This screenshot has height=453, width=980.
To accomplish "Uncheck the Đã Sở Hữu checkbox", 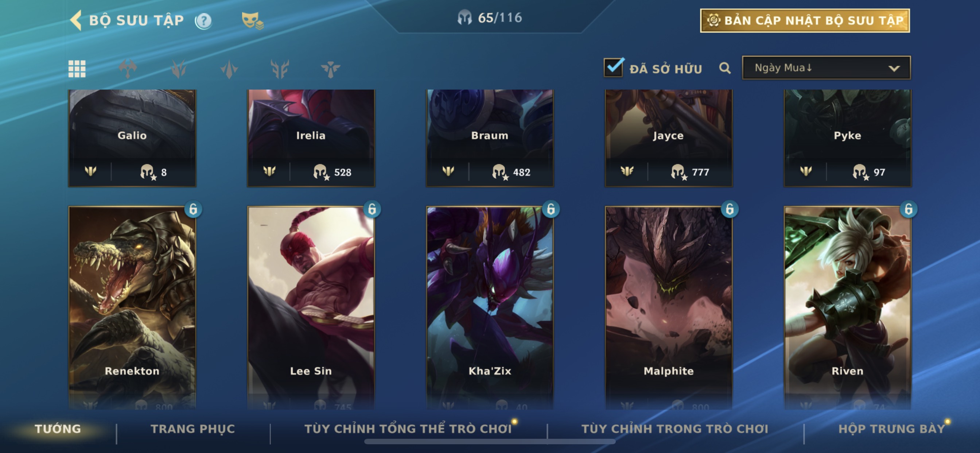I will (613, 67).
